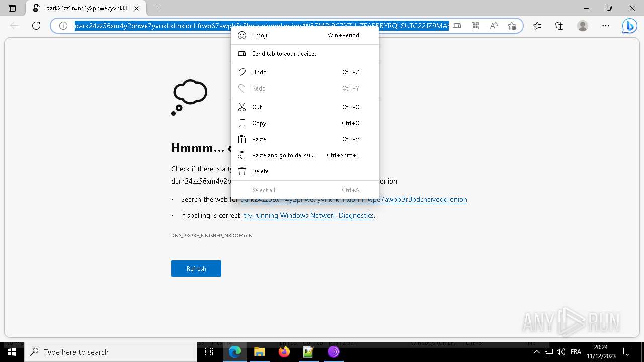Open the notification center icon
Viewport: 644px width, 362px height.
pyautogui.click(x=627, y=352)
